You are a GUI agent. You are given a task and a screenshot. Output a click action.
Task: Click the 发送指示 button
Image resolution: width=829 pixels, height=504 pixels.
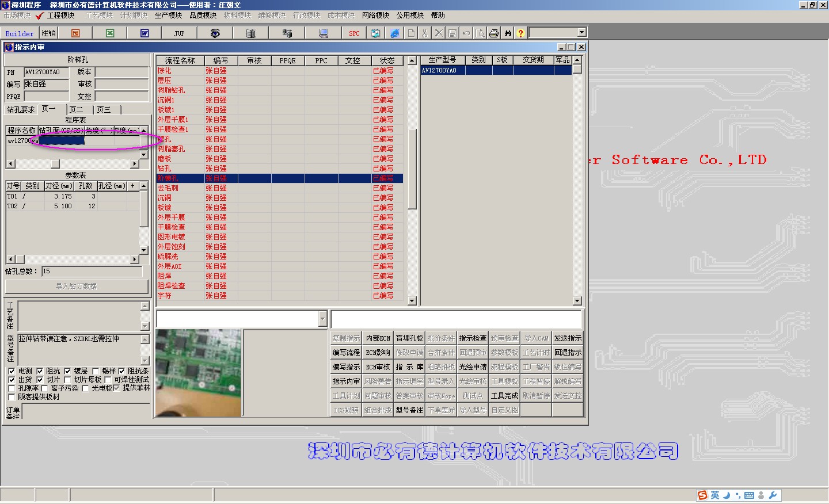[568, 338]
